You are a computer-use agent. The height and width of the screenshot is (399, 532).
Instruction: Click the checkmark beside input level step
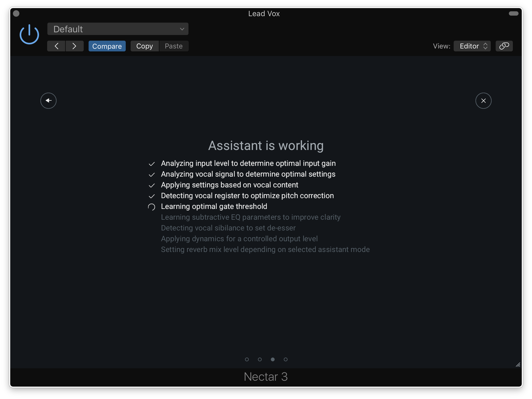coord(152,164)
